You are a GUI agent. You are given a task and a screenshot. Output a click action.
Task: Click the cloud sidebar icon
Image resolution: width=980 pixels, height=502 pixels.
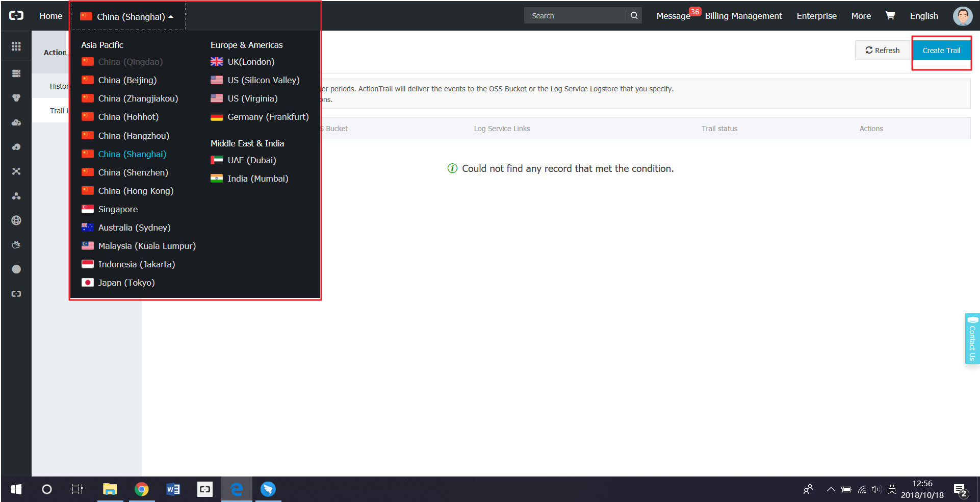[16, 122]
